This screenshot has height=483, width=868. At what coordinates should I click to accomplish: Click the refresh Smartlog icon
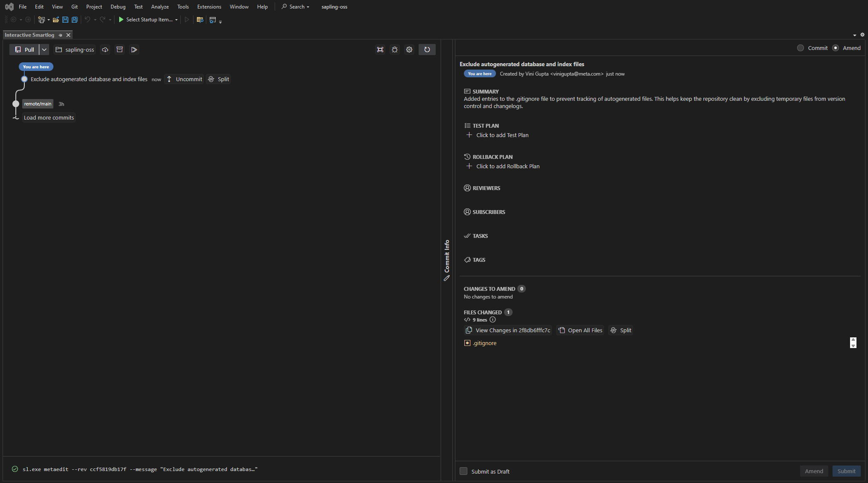pyautogui.click(x=427, y=50)
